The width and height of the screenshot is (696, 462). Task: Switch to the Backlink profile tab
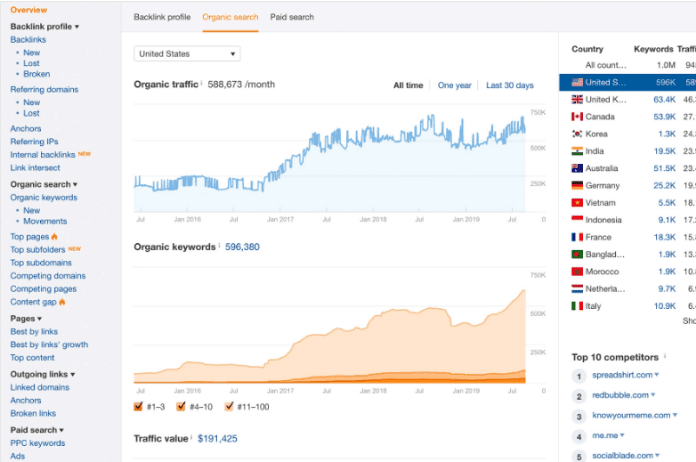pyautogui.click(x=162, y=17)
